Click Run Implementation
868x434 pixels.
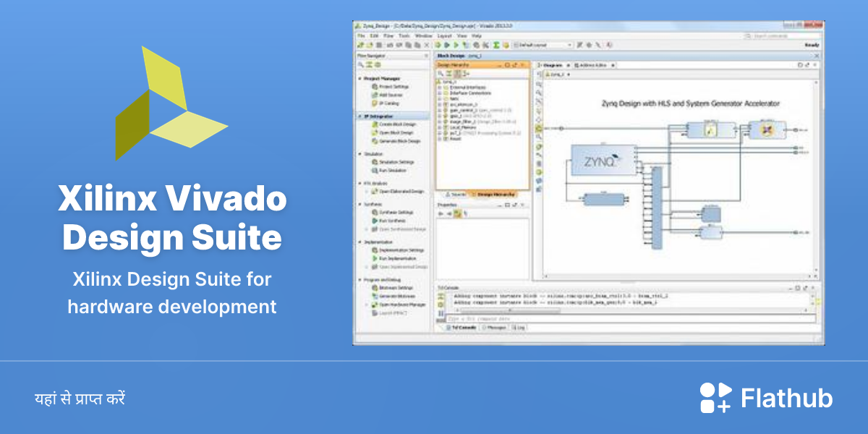click(396, 258)
